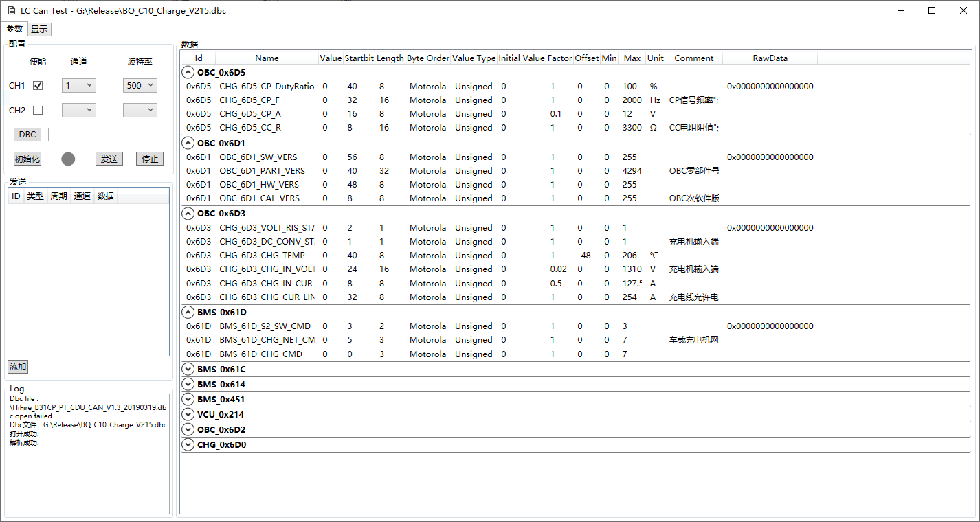The width and height of the screenshot is (980, 522).
Task: Click the DBC file path input field
Action: coord(109,135)
